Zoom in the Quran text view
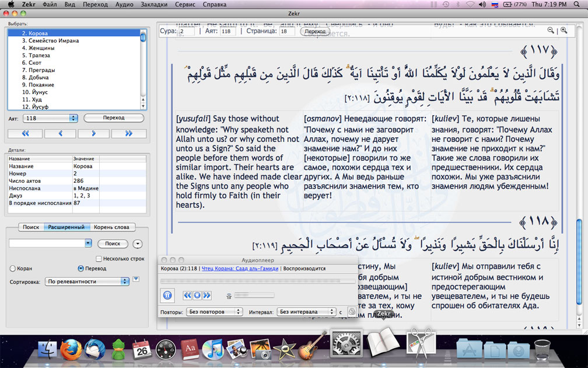 [563, 30]
